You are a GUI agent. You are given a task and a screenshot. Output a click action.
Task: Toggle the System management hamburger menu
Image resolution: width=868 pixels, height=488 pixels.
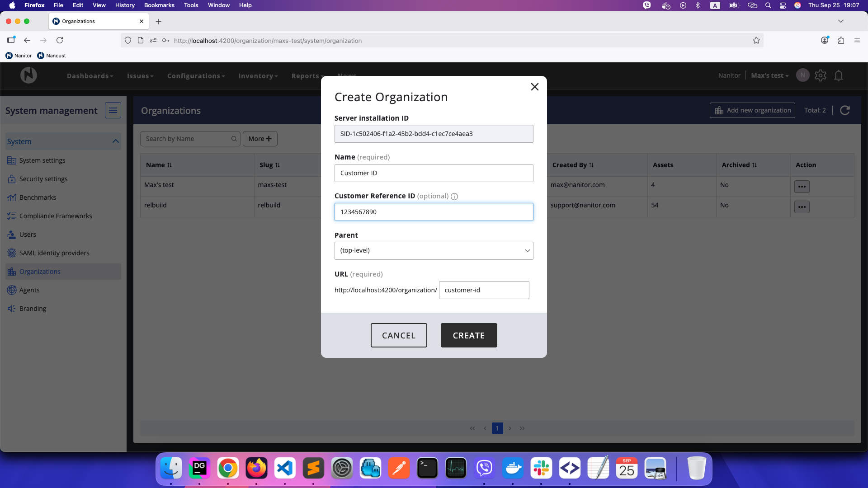(113, 110)
